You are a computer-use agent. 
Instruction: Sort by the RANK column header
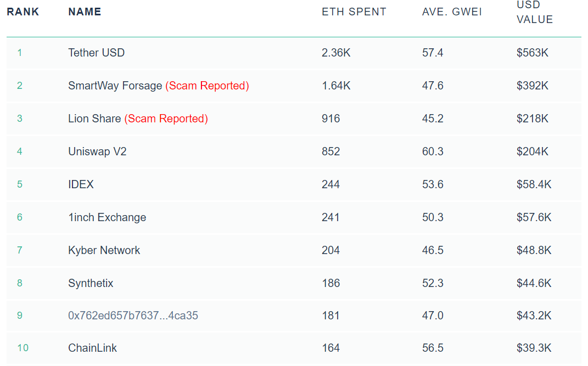[x=23, y=12]
